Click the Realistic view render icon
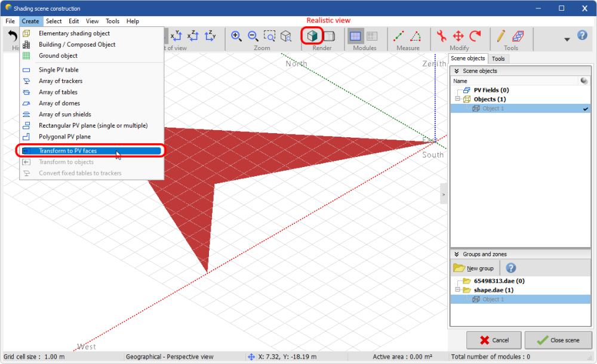Viewport: 597px width, 364px height. click(x=311, y=36)
